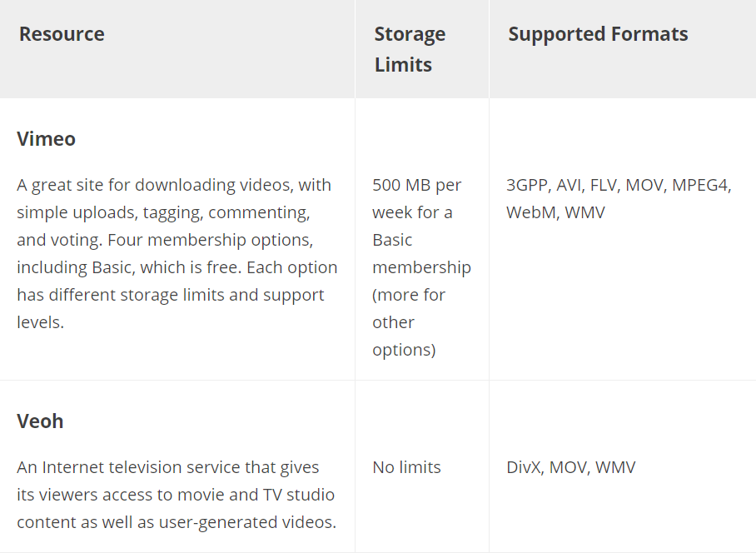Click the Vimeo description paragraph
756x553 pixels.
click(x=177, y=254)
